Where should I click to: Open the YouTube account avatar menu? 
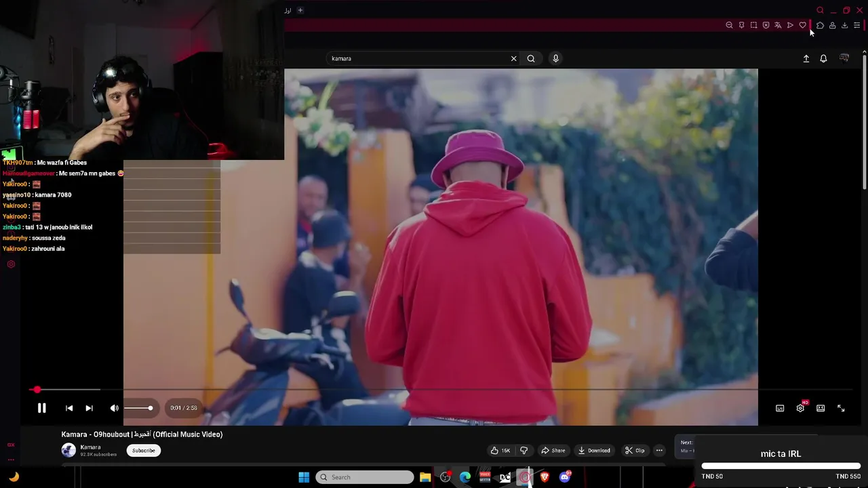click(x=844, y=58)
